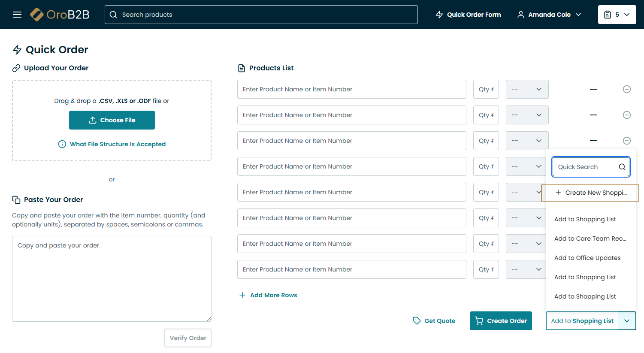
Task: Click the Create Order button
Action: (501, 321)
